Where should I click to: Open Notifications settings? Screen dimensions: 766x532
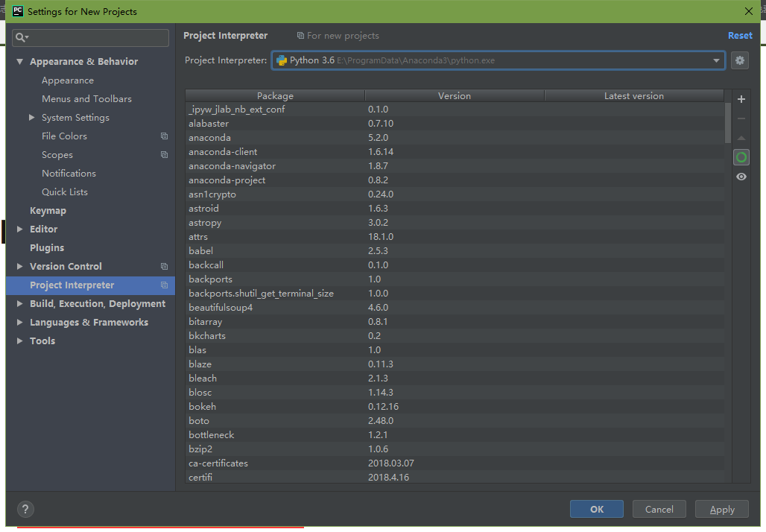69,174
